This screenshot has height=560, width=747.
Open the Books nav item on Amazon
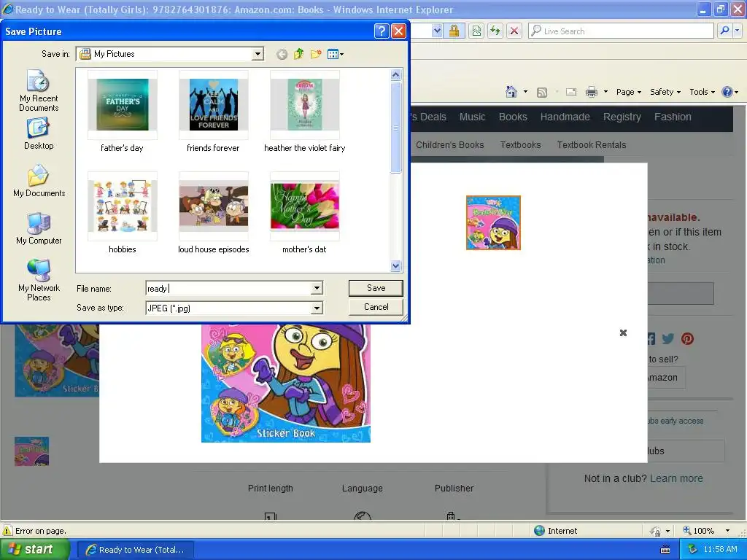point(513,117)
